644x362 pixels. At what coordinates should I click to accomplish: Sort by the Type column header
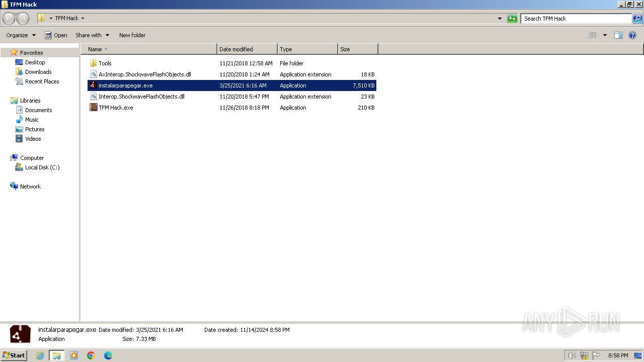pyautogui.click(x=307, y=49)
